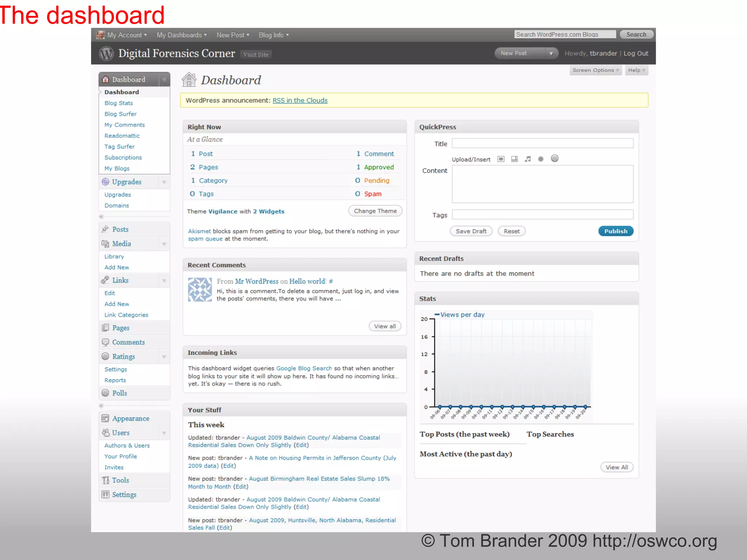The height and width of the screenshot is (560, 747).
Task: Click the Appearance icon in sidebar
Action: coord(105,418)
